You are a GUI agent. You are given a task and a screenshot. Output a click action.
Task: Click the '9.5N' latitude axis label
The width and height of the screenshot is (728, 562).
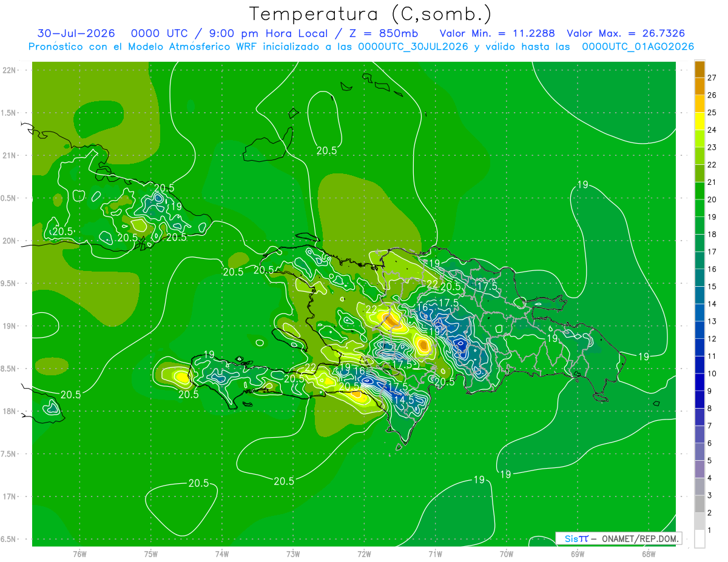(x=8, y=283)
